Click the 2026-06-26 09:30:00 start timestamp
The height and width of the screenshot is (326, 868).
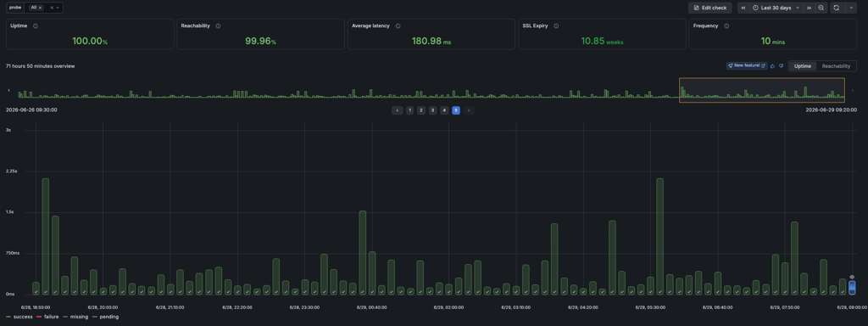click(31, 110)
